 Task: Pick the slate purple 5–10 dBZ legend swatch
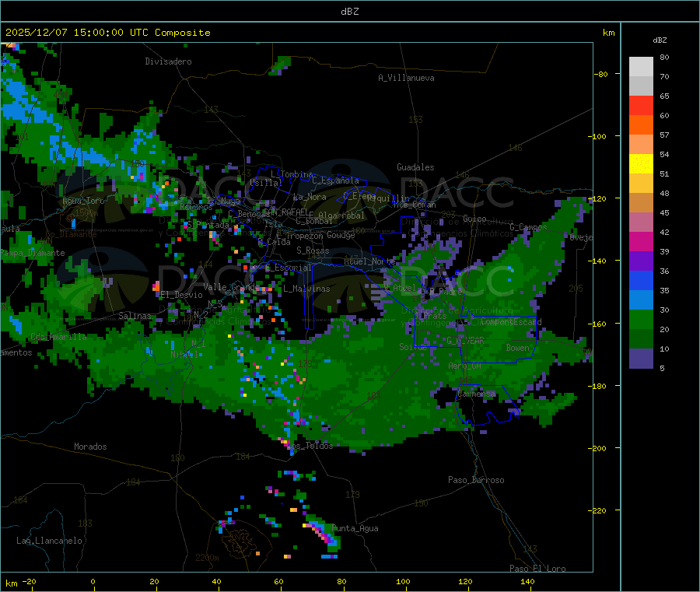(641, 359)
